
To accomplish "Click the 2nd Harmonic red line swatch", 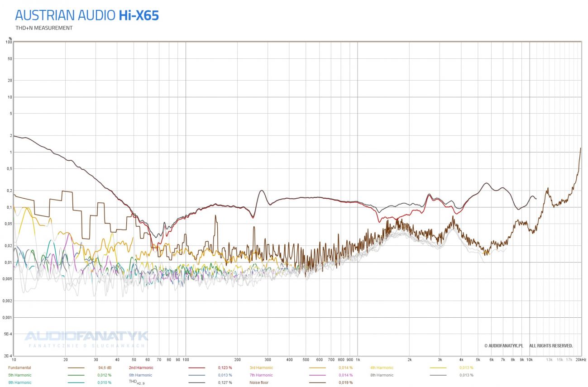I will pos(197,368).
